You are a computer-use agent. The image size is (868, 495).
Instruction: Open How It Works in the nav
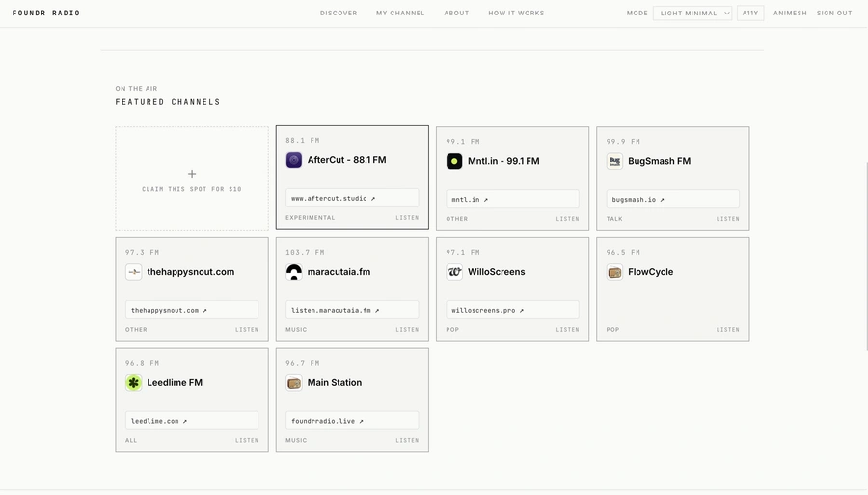pyautogui.click(x=516, y=13)
